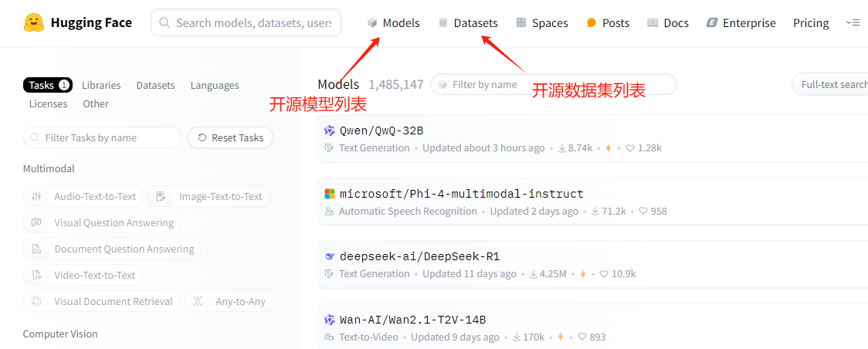Open the Pricing page
Screen dimensions: 868x349
click(x=811, y=22)
